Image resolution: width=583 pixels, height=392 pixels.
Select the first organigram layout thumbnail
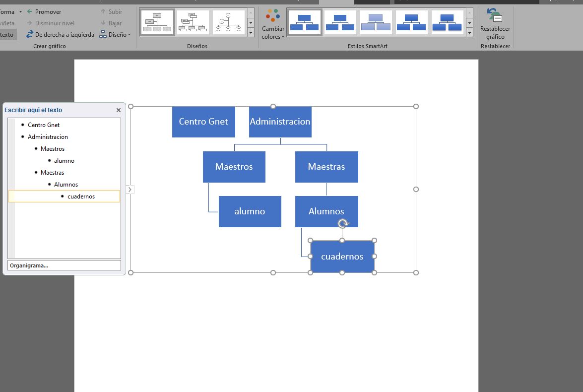pos(157,22)
